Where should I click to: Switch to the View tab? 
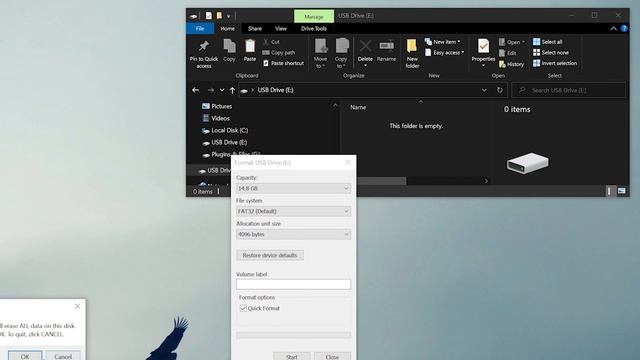(280, 29)
